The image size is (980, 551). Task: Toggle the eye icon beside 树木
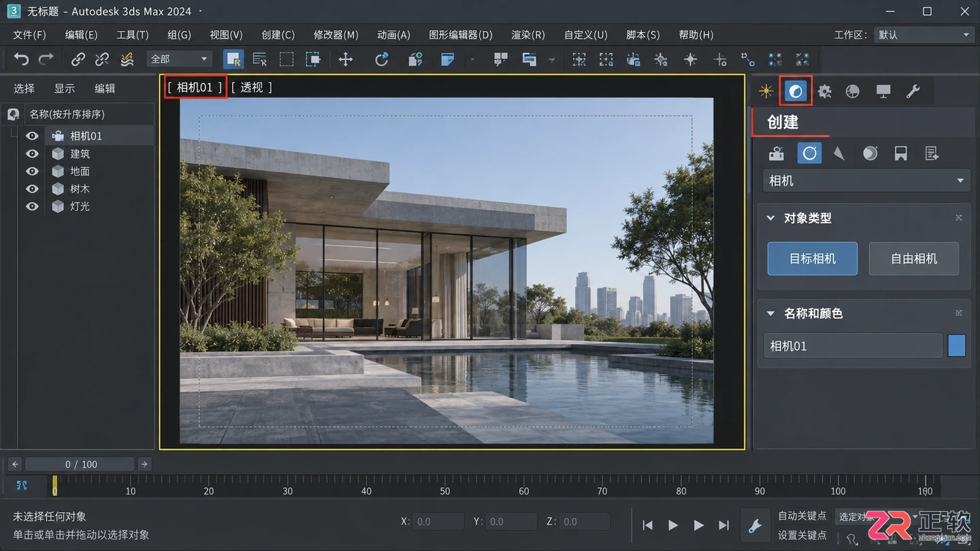[32, 188]
